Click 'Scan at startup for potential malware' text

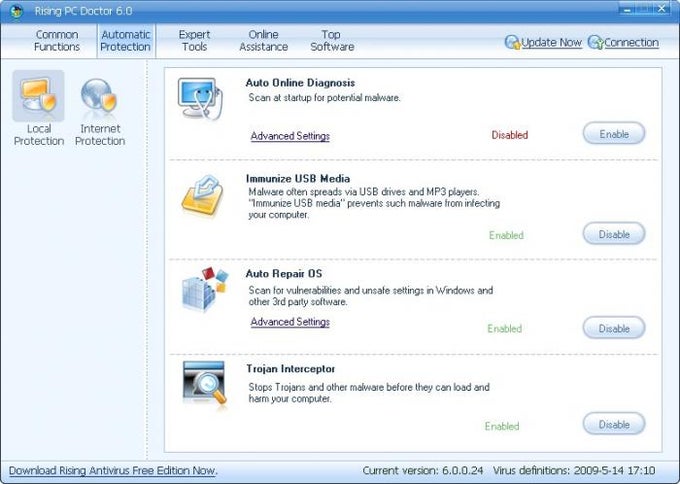(x=324, y=98)
